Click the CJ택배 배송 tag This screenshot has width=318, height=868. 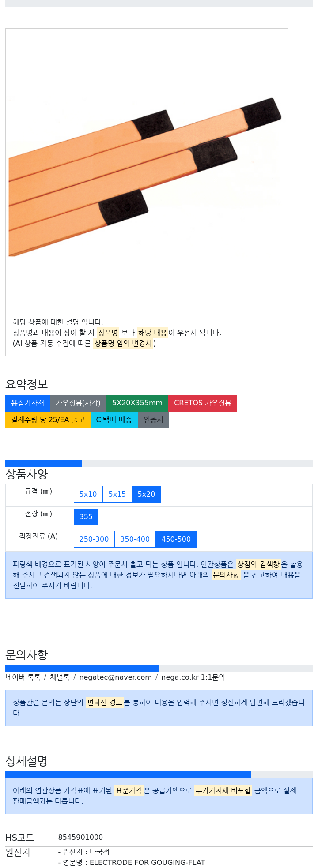tap(114, 420)
